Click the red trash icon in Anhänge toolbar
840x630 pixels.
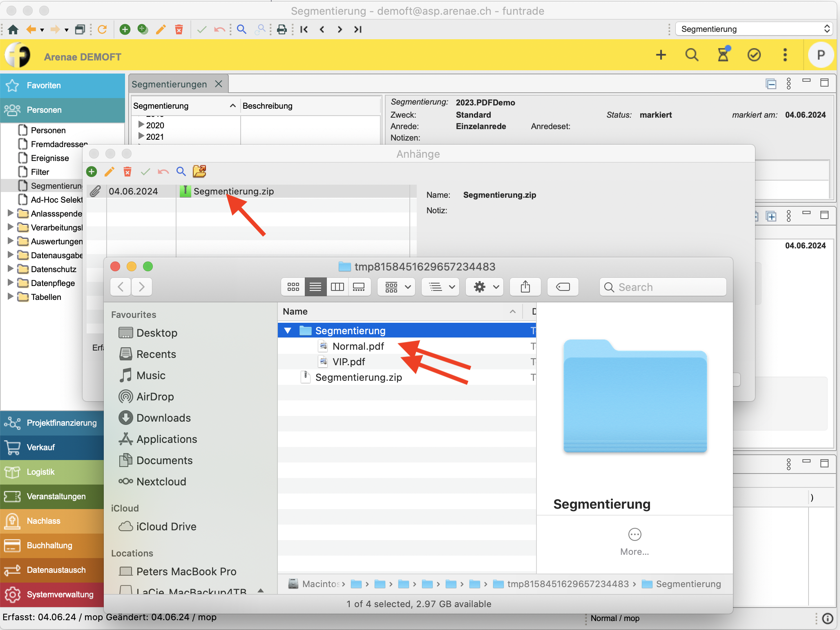(127, 172)
